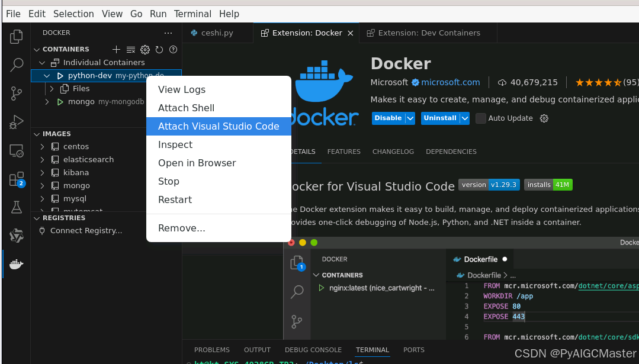Collapse the IMAGES section
The height and width of the screenshot is (364, 639).
(x=37, y=134)
